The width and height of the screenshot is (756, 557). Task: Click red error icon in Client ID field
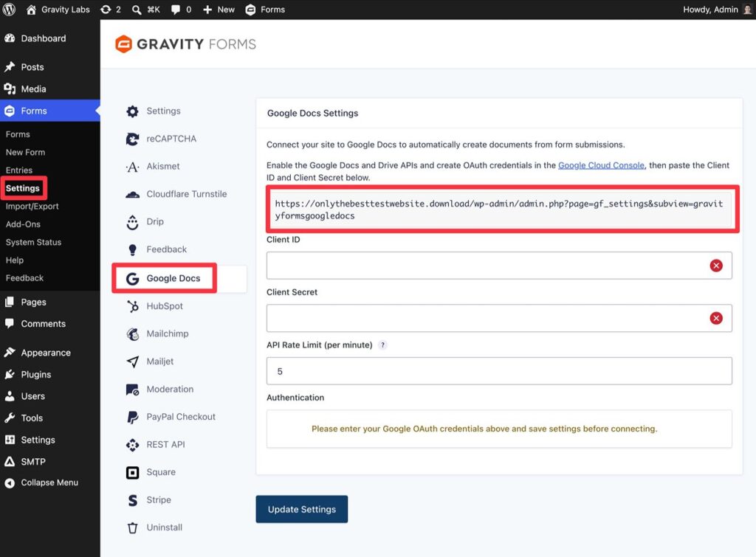tap(716, 266)
